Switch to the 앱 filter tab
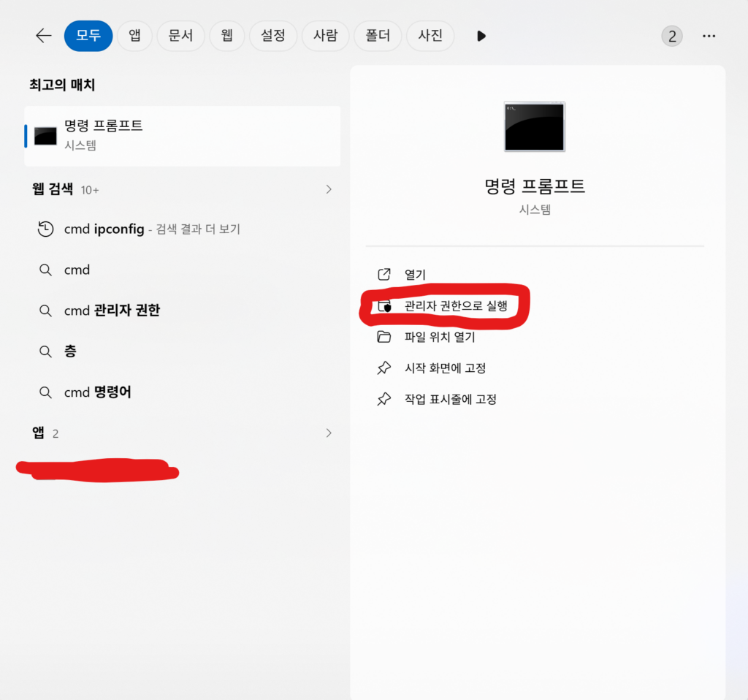This screenshot has height=700, width=748. click(x=134, y=36)
